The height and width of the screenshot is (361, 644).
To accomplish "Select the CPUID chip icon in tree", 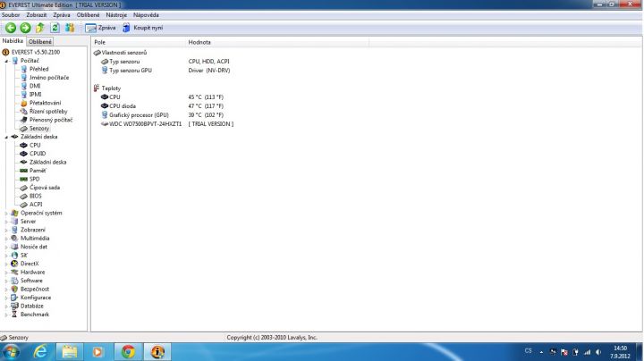I will pyautogui.click(x=24, y=154).
